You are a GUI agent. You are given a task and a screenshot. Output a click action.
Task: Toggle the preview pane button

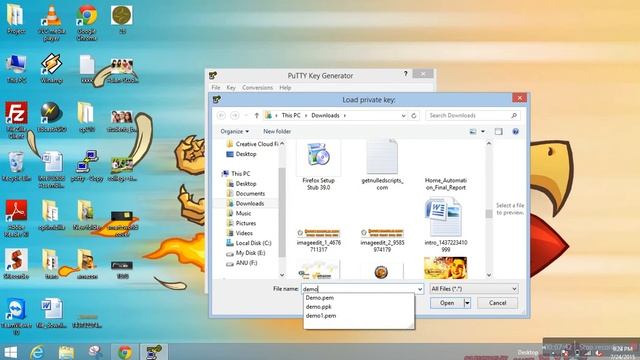(498, 131)
